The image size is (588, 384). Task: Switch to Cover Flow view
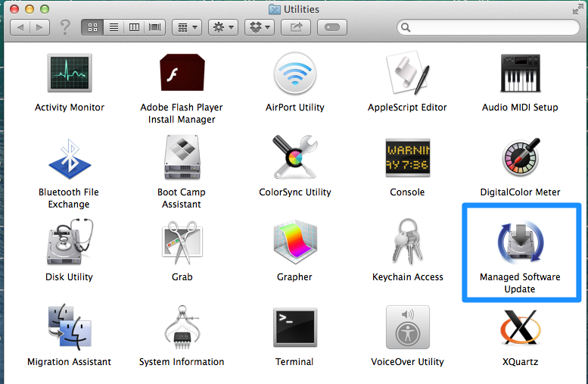(x=155, y=27)
